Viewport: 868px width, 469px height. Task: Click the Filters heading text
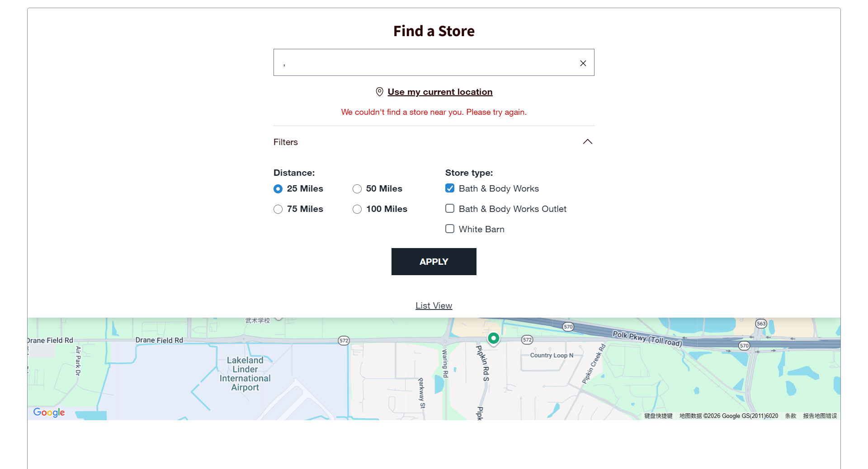coord(286,142)
